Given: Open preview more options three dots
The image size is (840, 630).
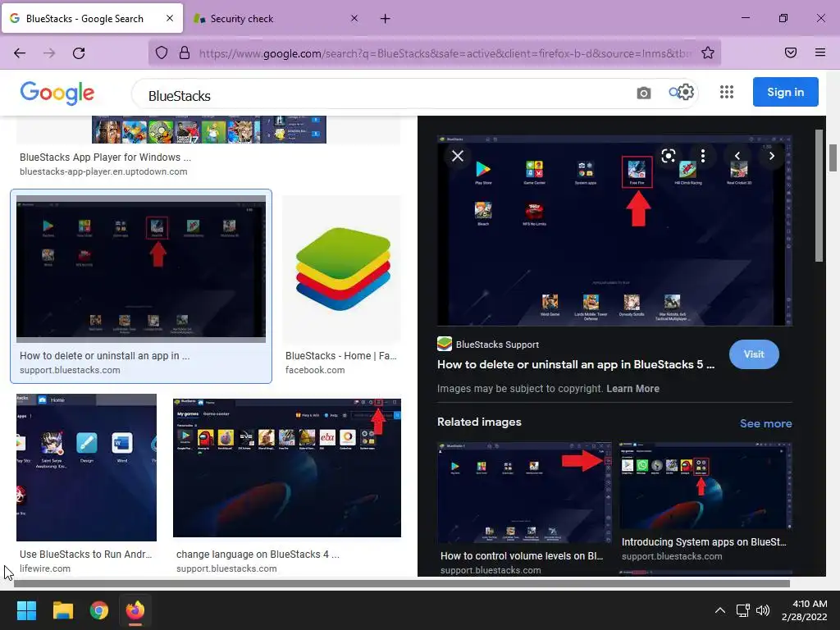Looking at the screenshot, I should (x=703, y=156).
